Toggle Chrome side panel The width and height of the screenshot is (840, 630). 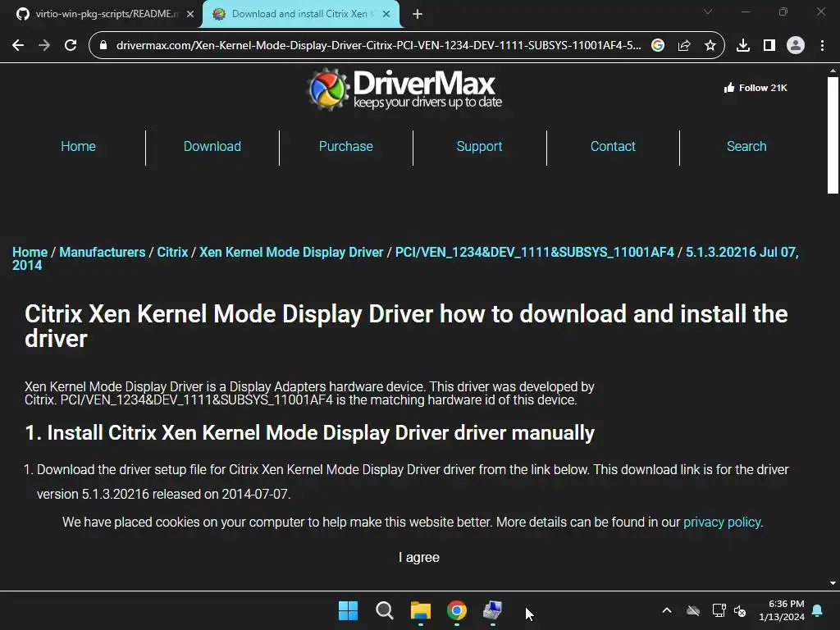[769, 46]
